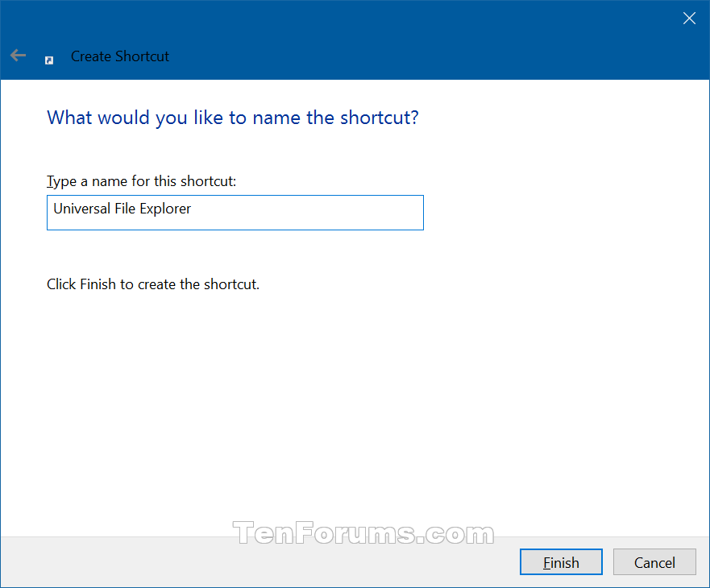Cancel the shortcut creation
The image size is (710, 588).
654,561
